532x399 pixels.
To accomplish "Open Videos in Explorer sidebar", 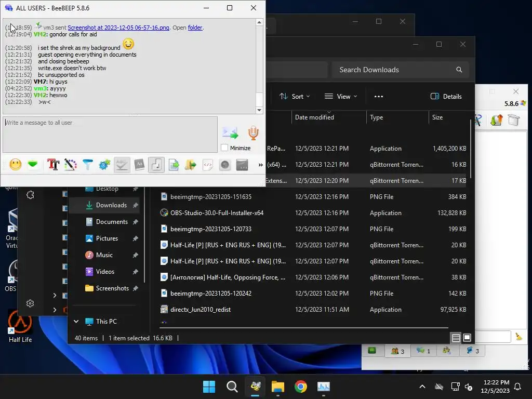I will (x=105, y=271).
